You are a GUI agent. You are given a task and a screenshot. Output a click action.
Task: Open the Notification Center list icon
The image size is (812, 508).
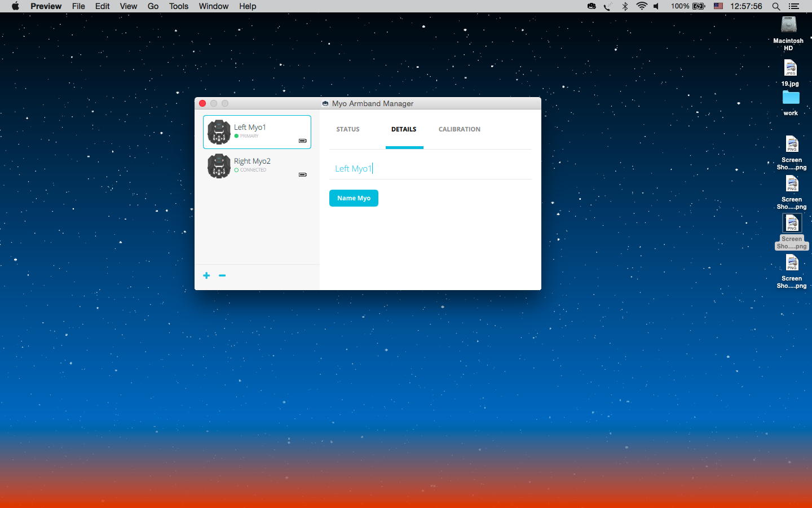794,6
